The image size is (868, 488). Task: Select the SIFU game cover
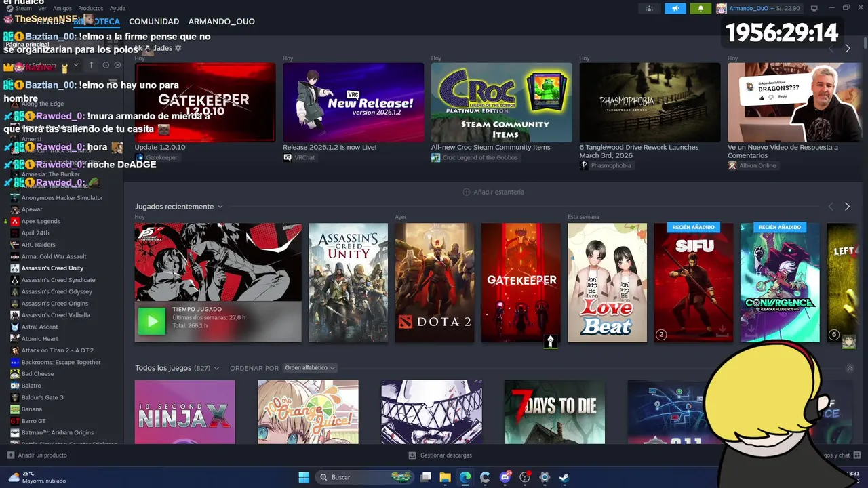(x=694, y=283)
